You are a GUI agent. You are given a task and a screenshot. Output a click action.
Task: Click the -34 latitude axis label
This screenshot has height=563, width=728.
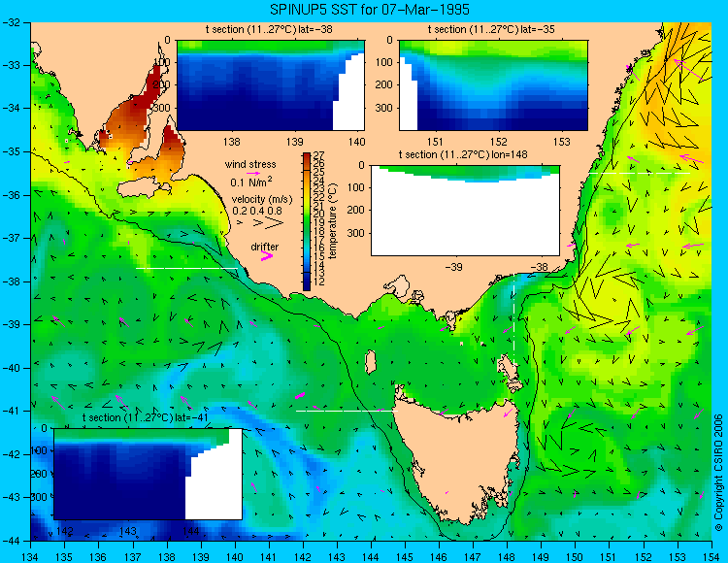coord(10,108)
